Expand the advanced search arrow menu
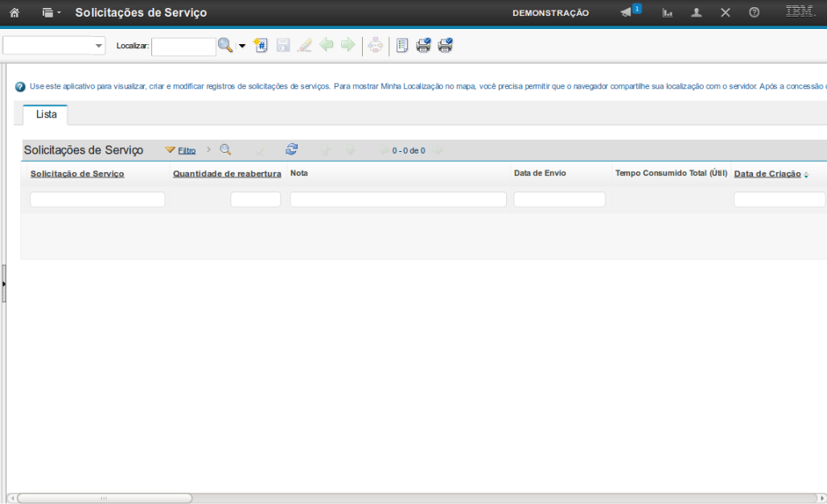The width and height of the screenshot is (827, 504). 241,47
